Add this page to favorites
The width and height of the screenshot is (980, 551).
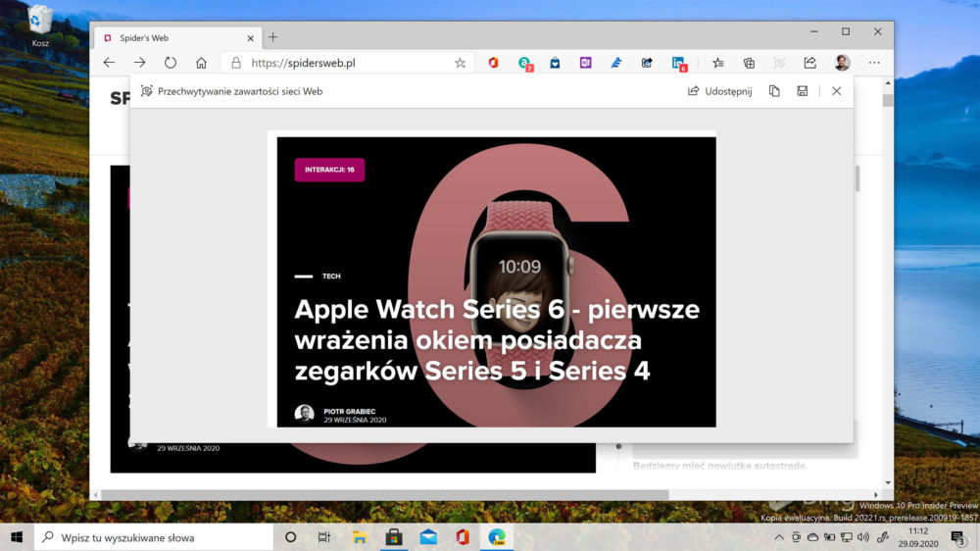(x=460, y=63)
